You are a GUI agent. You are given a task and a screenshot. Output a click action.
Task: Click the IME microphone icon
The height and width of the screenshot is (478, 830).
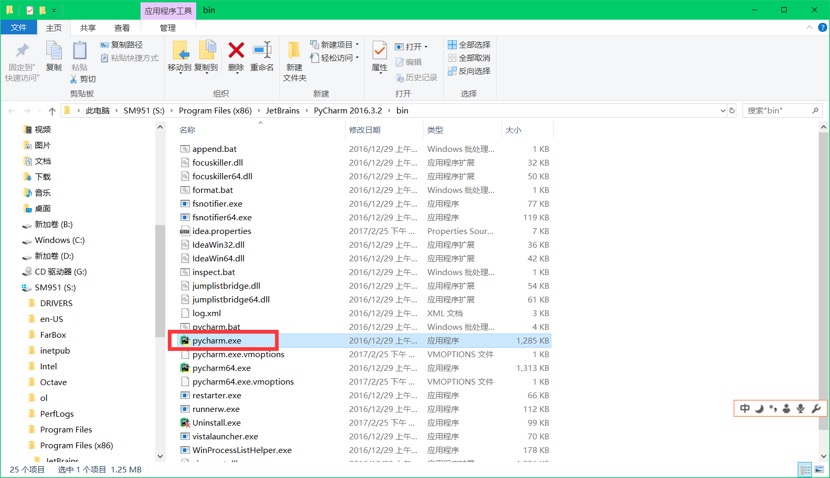point(801,408)
